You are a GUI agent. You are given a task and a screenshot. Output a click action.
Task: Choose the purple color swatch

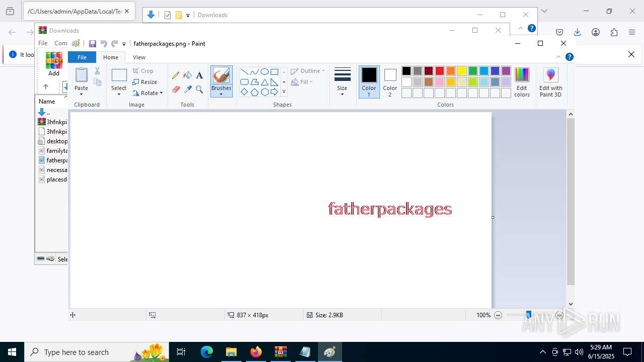(506, 71)
